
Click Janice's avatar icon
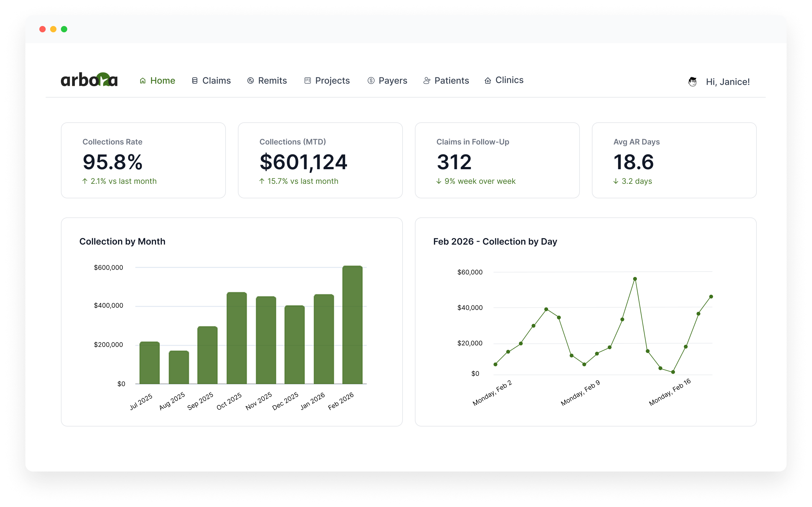692,81
